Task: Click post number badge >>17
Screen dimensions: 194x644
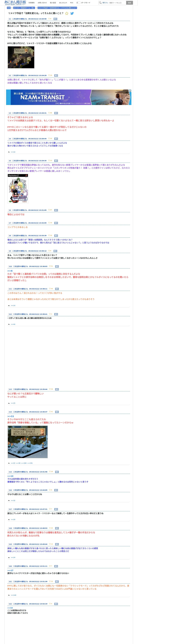Action: coord(10,509)
